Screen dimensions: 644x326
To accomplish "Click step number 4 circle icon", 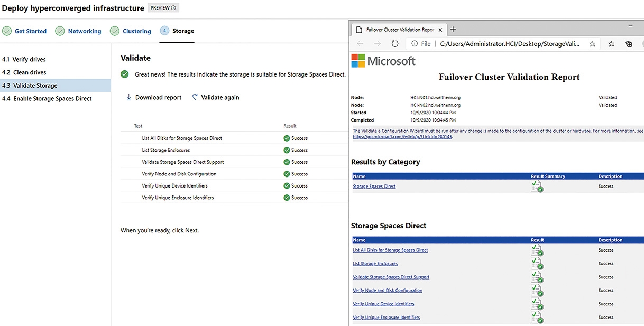I will (164, 31).
